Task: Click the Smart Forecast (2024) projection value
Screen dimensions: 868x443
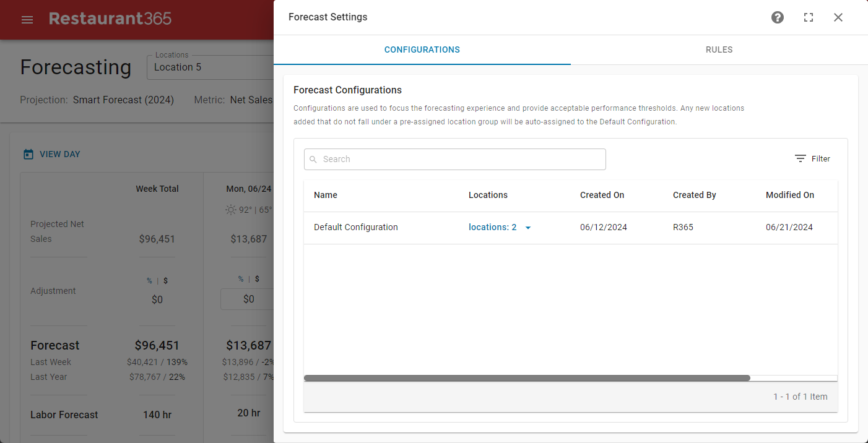Action: click(x=123, y=100)
